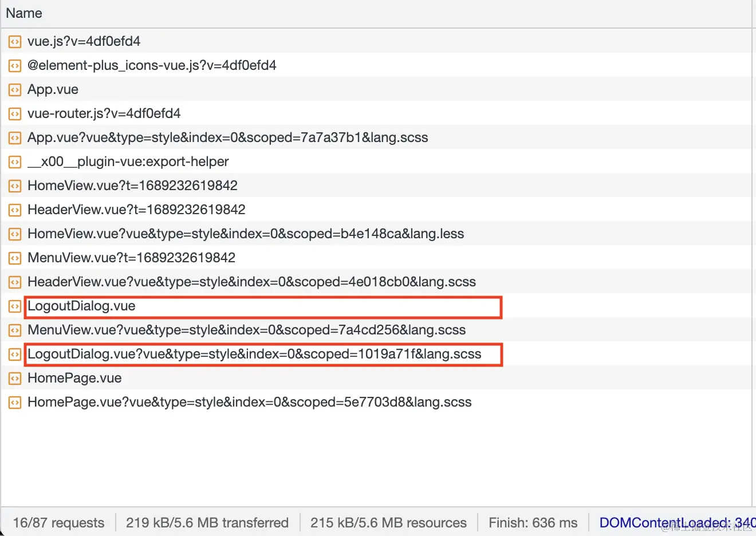
Task: Click the 215 kB/5.6 MB resources status
Action: [x=388, y=523]
